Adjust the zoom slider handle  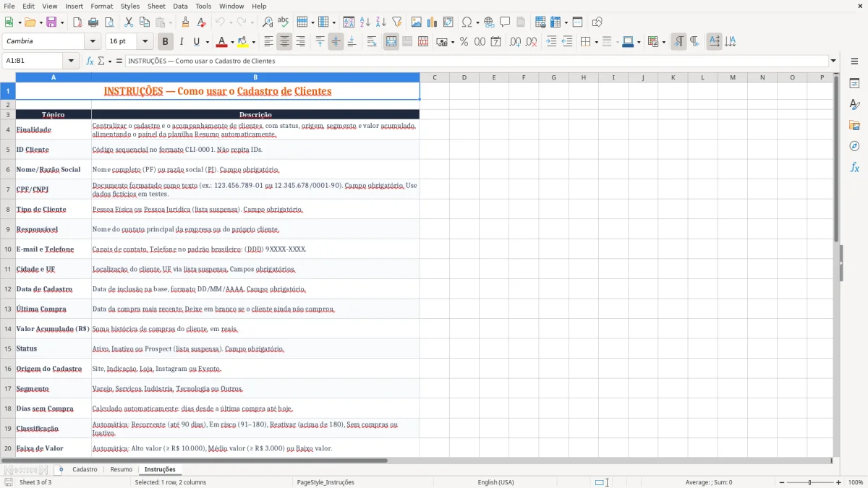tap(809, 482)
